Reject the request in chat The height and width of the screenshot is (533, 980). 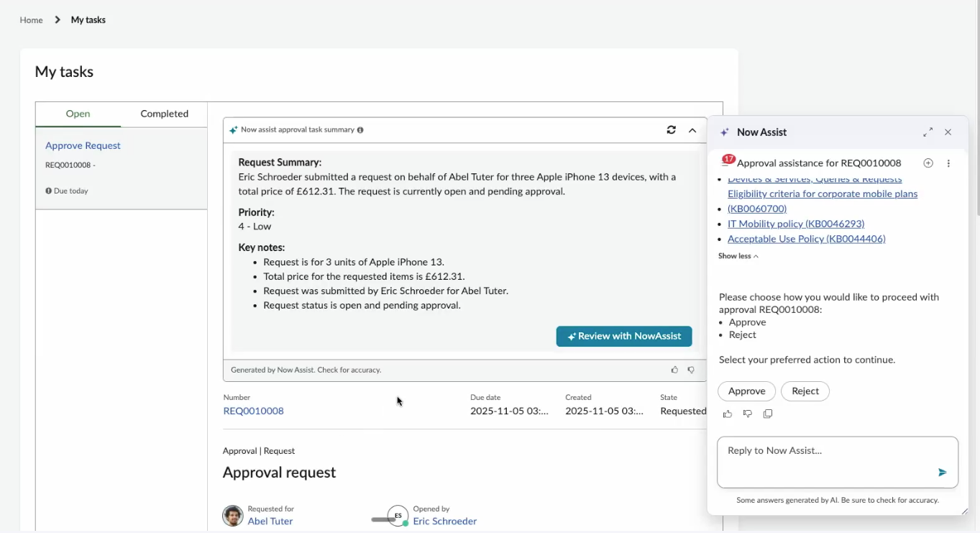coord(805,391)
